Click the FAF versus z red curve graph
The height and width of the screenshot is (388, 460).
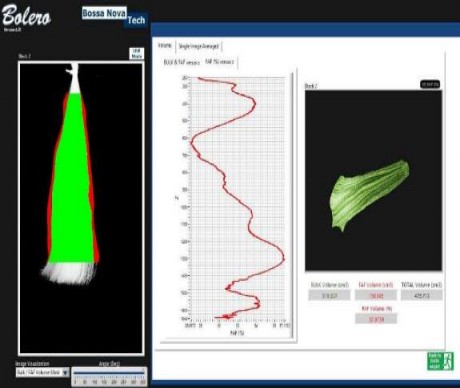pos(237,198)
